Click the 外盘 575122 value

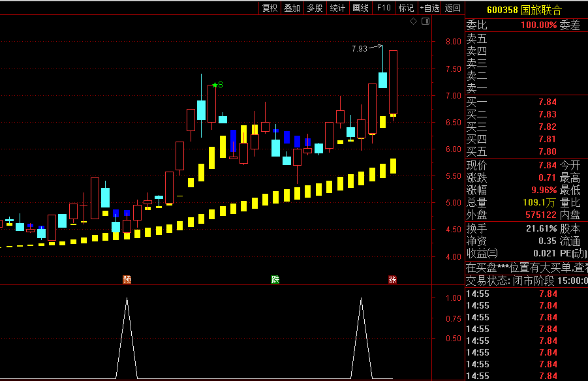coord(541,215)
